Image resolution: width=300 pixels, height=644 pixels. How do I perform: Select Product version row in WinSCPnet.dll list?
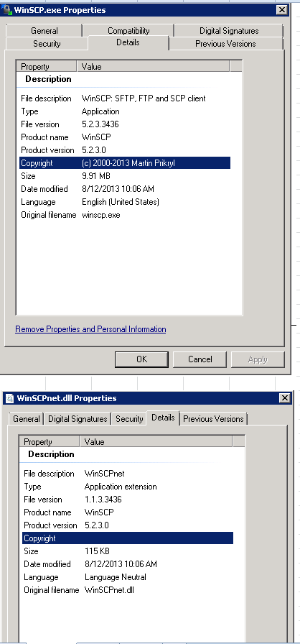click(128, 525)
